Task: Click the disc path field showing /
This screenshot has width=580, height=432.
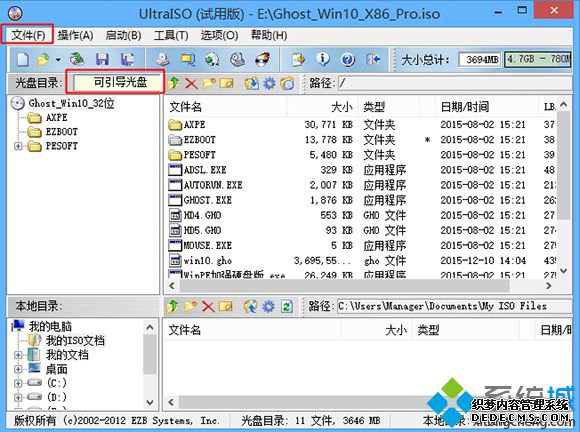Action: click(455, 83)
